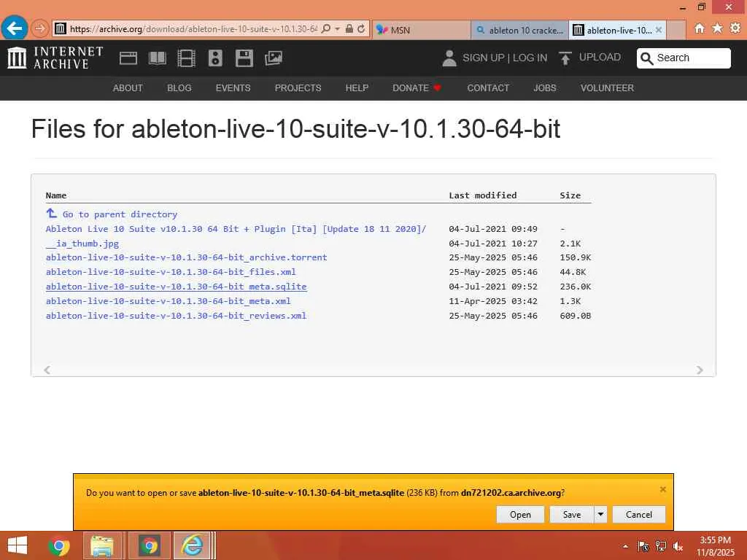Screen dimensions: 747x560
Task: Switch to the MSN tab
Action: click(421, 30)
